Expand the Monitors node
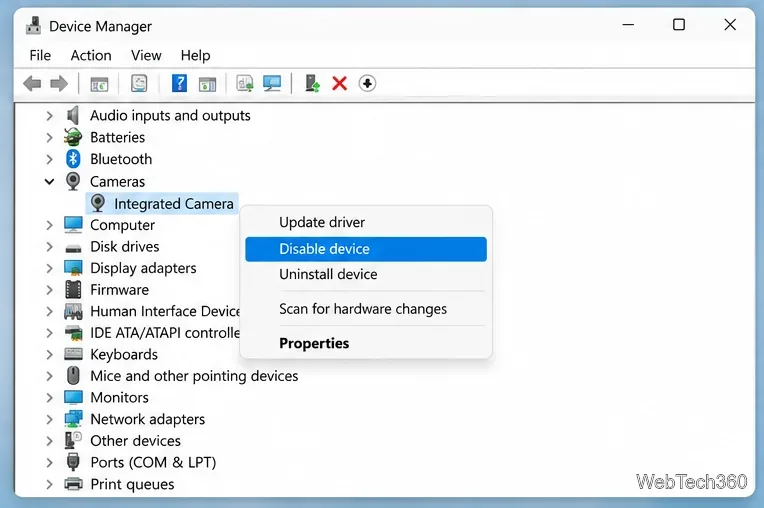This screenshot has width=764, height=508. (x=49, y=397)
